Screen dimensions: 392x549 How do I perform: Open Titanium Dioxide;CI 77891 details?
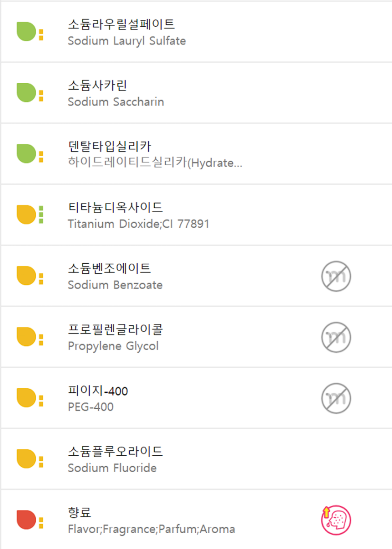point(196,215)
